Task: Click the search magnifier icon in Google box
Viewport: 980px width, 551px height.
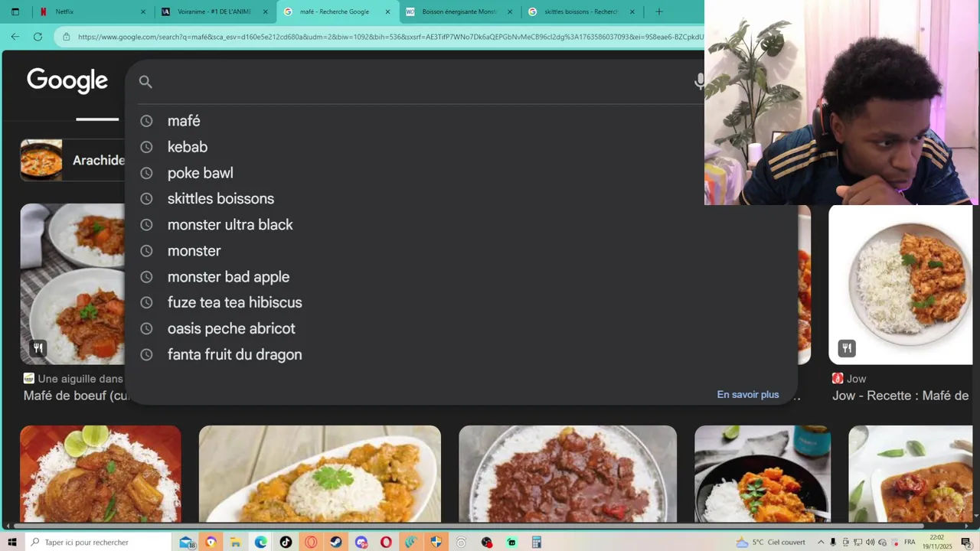Action: point(145,82)
